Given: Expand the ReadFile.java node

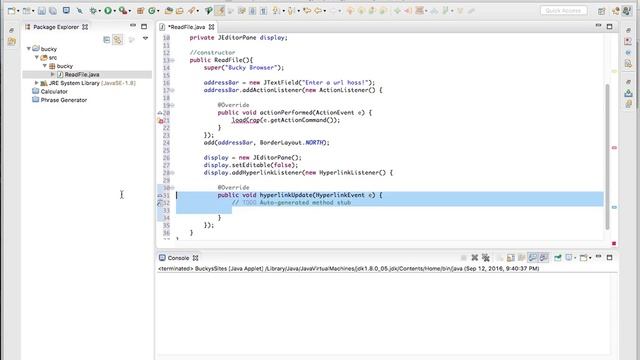Looking at the screenshot, I should (53, 74).
